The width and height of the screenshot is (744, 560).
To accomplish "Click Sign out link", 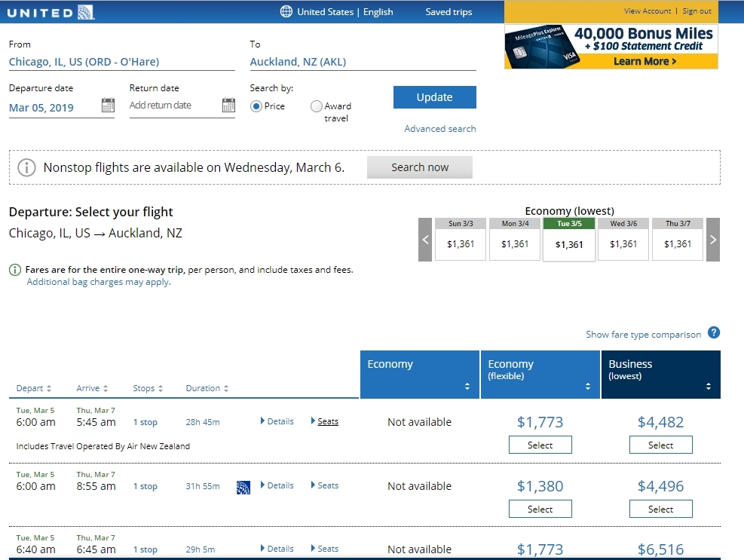I will pos(697,11).
